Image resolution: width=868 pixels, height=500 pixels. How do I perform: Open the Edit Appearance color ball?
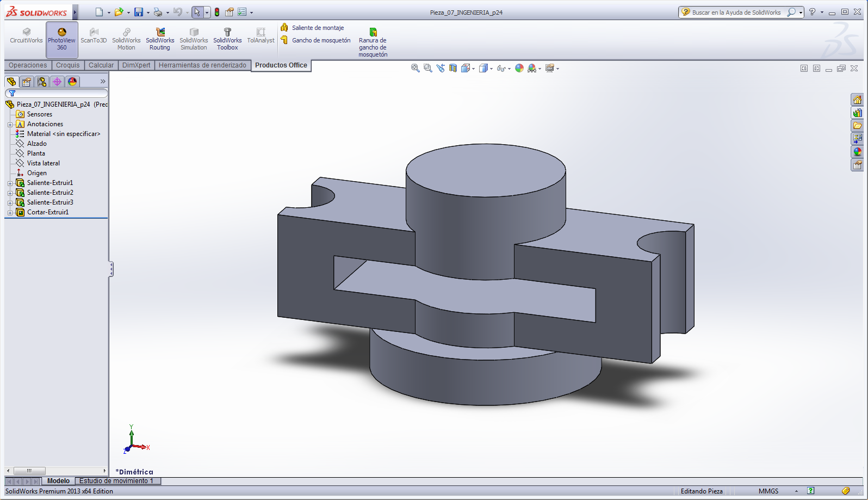(519, 68)
